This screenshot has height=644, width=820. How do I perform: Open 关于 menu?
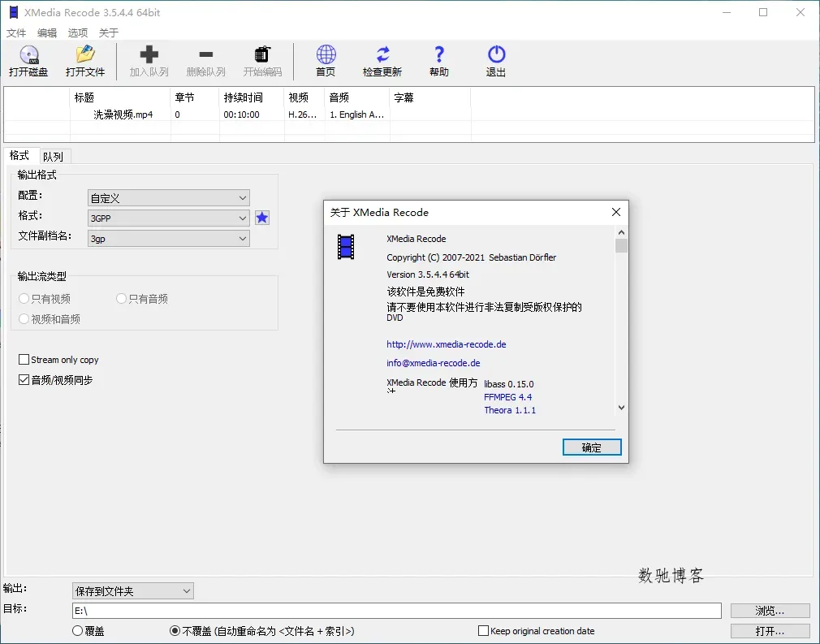pos(109,33)
